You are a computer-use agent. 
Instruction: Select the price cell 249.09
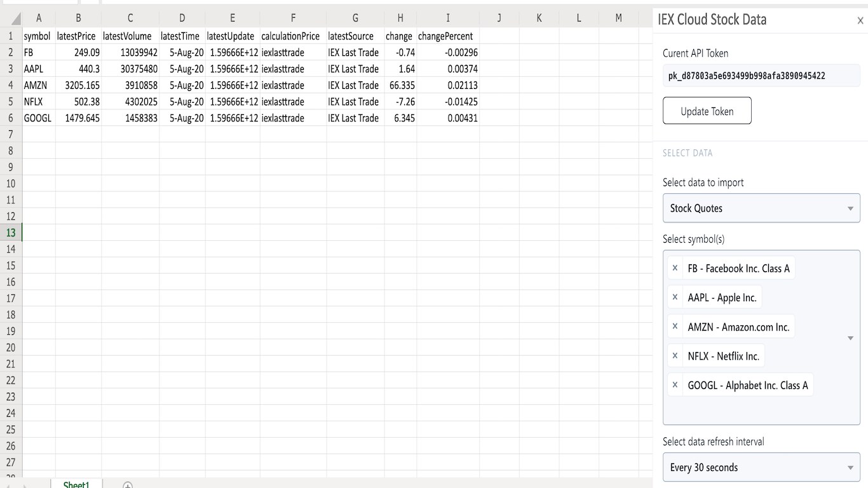78,53
